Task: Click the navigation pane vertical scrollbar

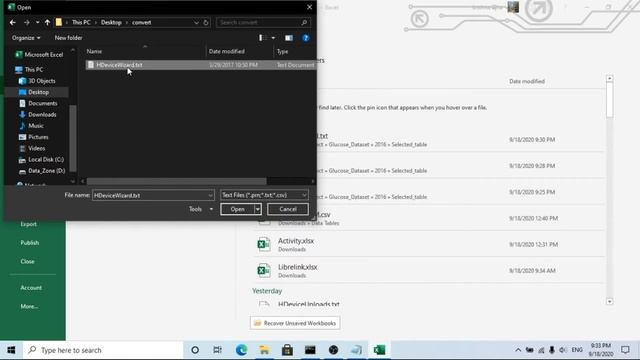Action: coord(73,138)
